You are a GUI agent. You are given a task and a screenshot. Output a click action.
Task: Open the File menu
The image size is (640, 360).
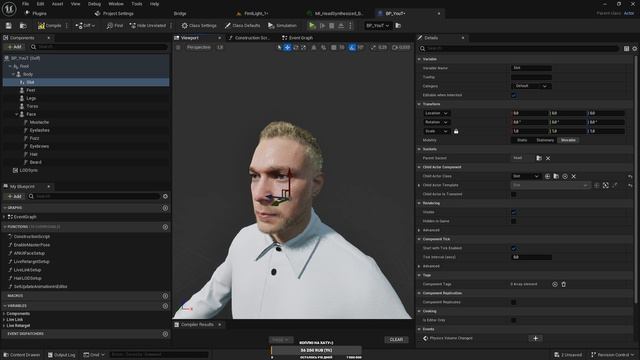[x=25, y=4]
